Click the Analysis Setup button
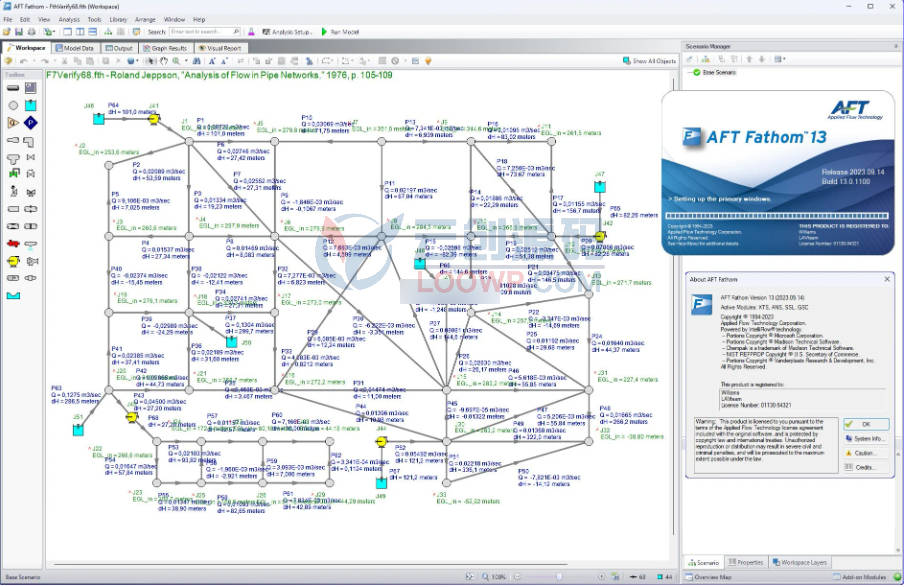This screenshot has height=587, width=907. coord(287,32)
